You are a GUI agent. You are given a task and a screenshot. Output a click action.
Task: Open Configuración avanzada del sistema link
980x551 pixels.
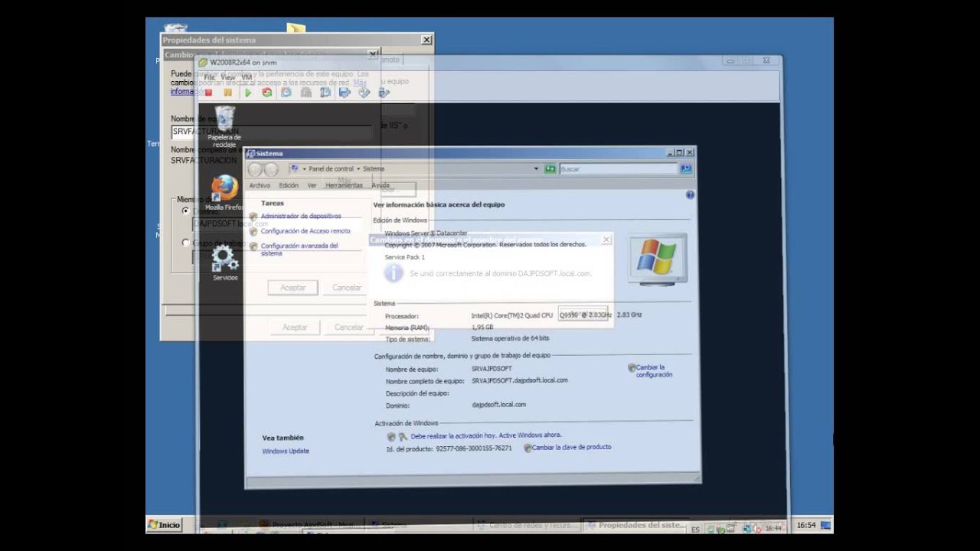[299, 249]
